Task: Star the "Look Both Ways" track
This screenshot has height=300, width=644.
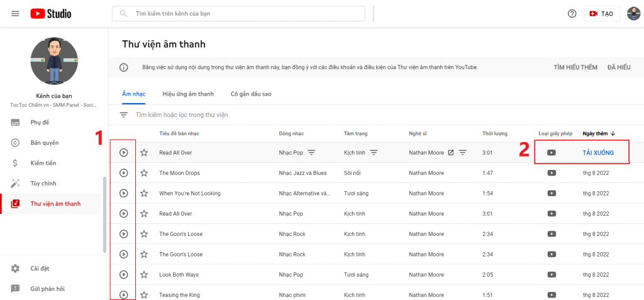Action: tap(144, 274)
